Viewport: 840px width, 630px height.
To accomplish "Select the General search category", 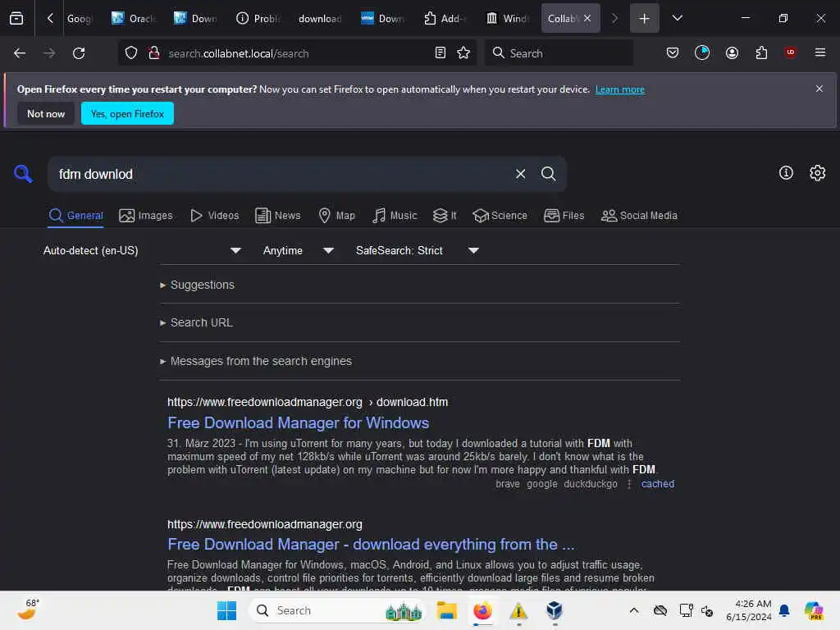I will pyautogui.click(x=75, y=216).
